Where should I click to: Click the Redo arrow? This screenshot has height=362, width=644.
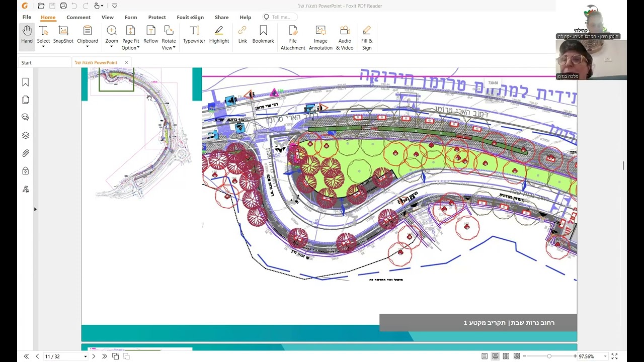(86, 6)
